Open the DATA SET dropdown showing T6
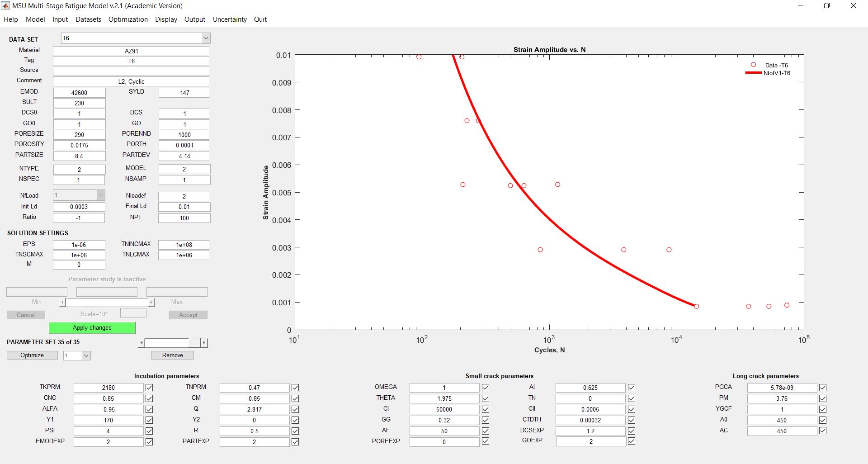 pyautogui.click(x=206, y=38)
